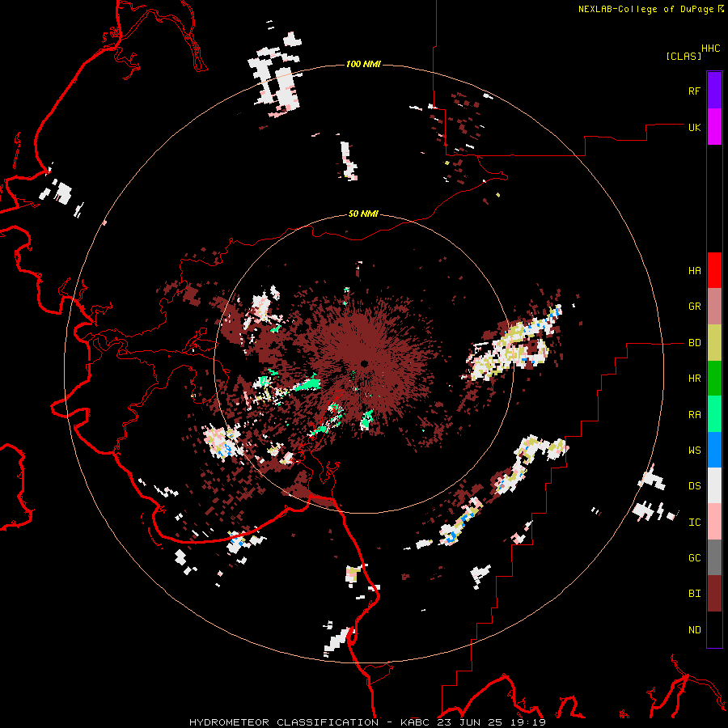Click the RF legend label
This screenshot has width=728, height=728.
coord(694,91)
